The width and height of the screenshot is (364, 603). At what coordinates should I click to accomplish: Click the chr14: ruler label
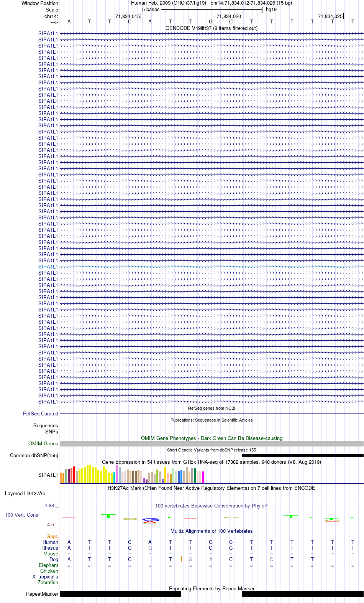pos(51,16)
